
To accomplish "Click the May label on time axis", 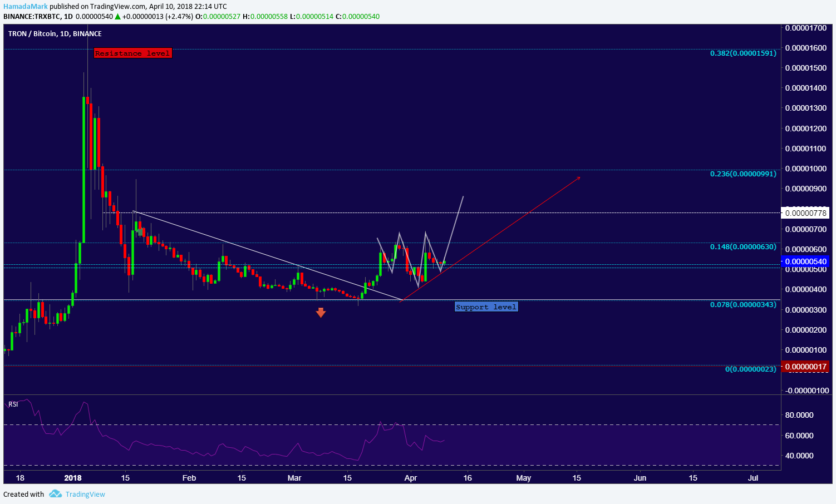I will 524,478.
